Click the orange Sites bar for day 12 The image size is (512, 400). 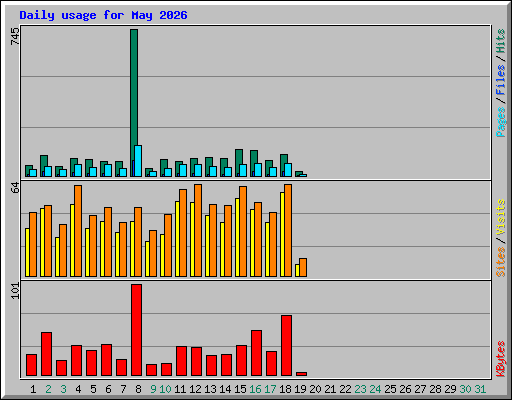coord(198,230)
